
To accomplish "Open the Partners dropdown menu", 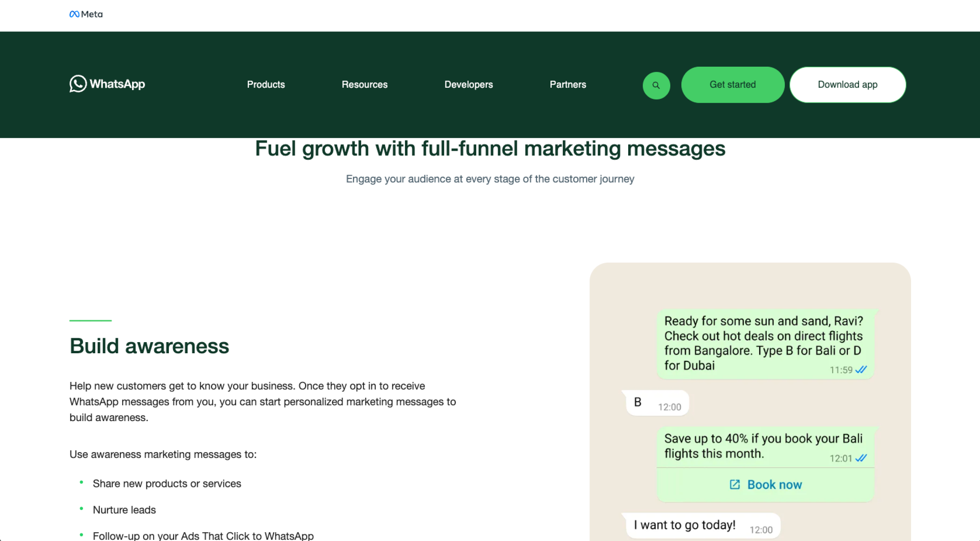I will (x=568, y=84).
